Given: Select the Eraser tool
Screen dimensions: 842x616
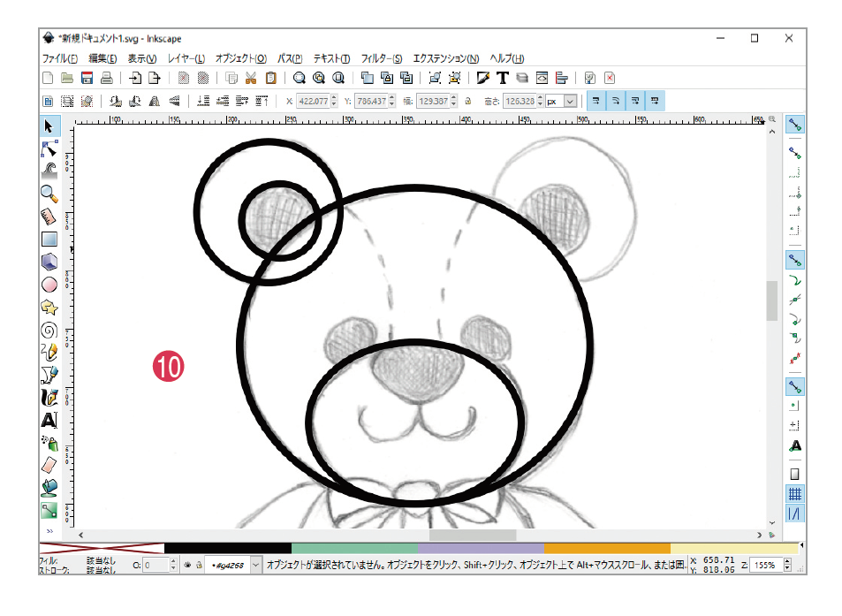Looking at the screenshot, I should coord(49,465).
